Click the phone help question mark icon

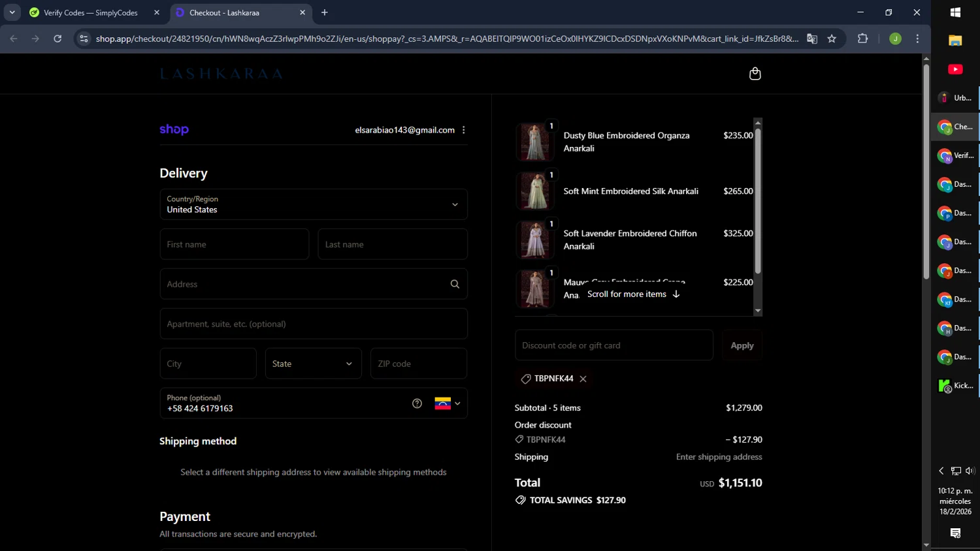coord(417,403)
